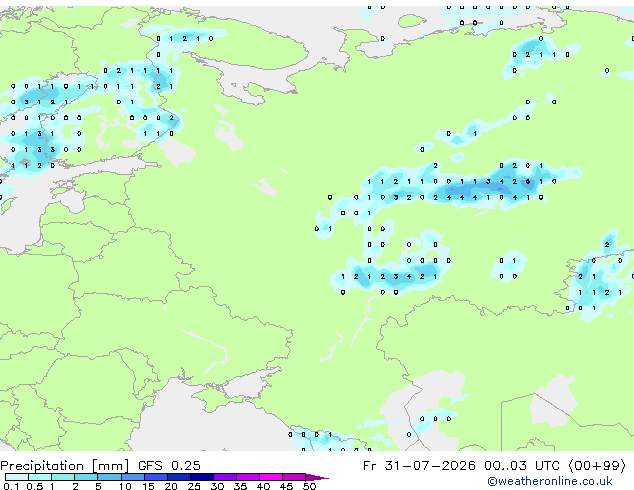Choose the 15–20 mm blue legend swatch

tap(156, 477)
